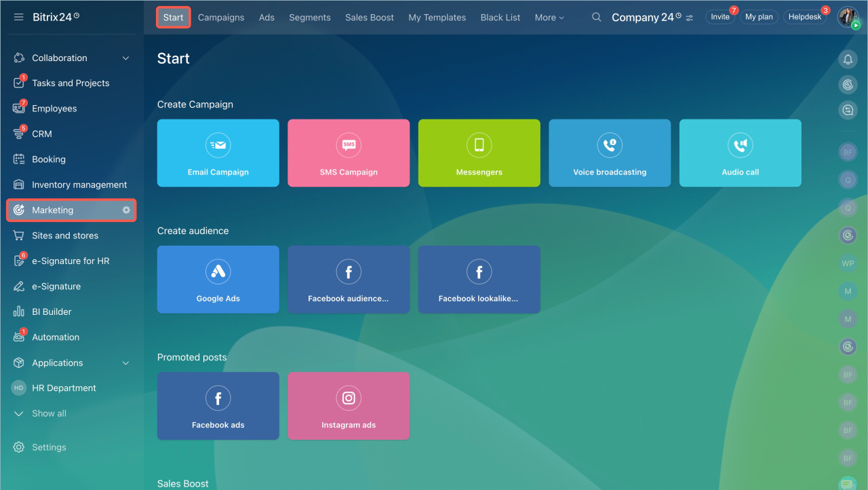Expand the More dropdown in the top menu
Image resolution: width=868 pixels, height=490 pixels.
[x=549, y=18]
